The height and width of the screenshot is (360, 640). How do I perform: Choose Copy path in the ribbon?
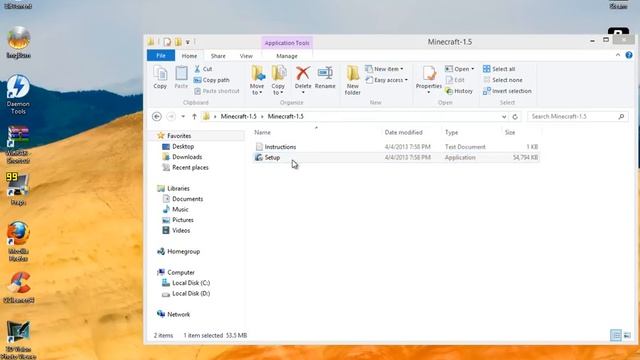coord(211,80)
